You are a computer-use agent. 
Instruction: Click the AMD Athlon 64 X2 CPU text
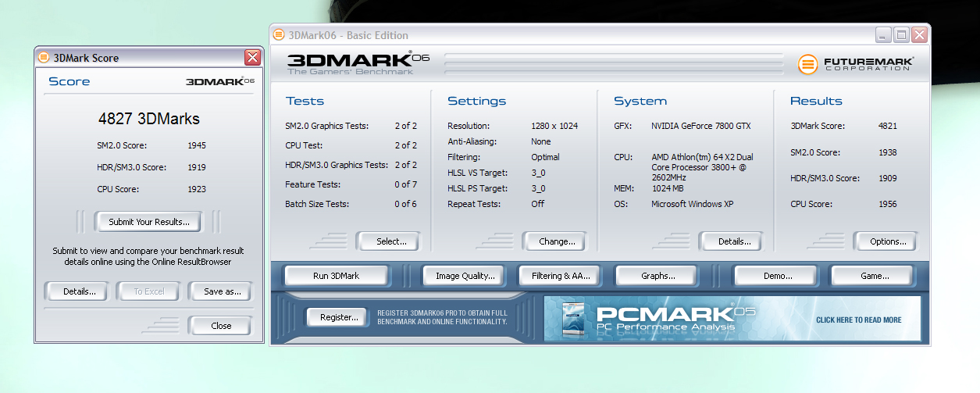(704, 167)
